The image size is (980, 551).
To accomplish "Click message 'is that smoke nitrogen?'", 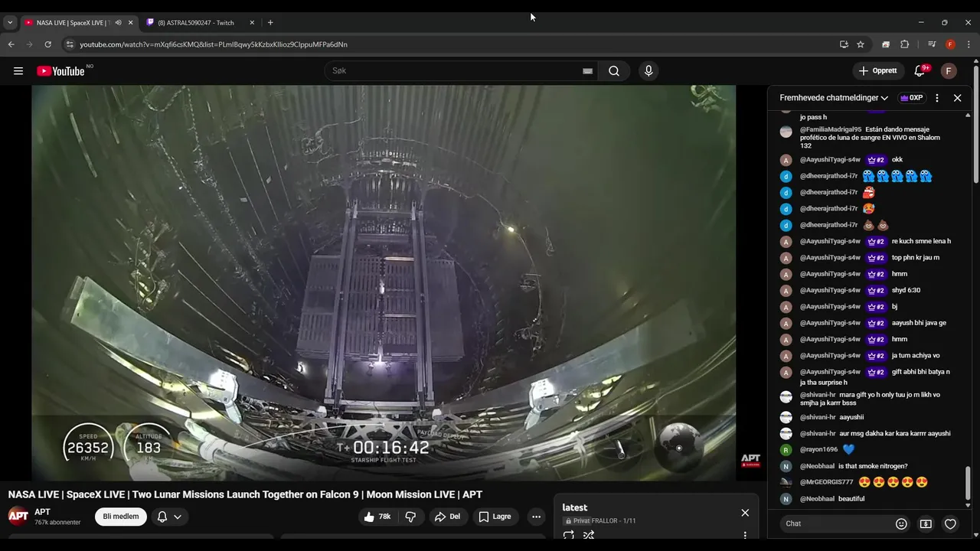I will [873, 466].
